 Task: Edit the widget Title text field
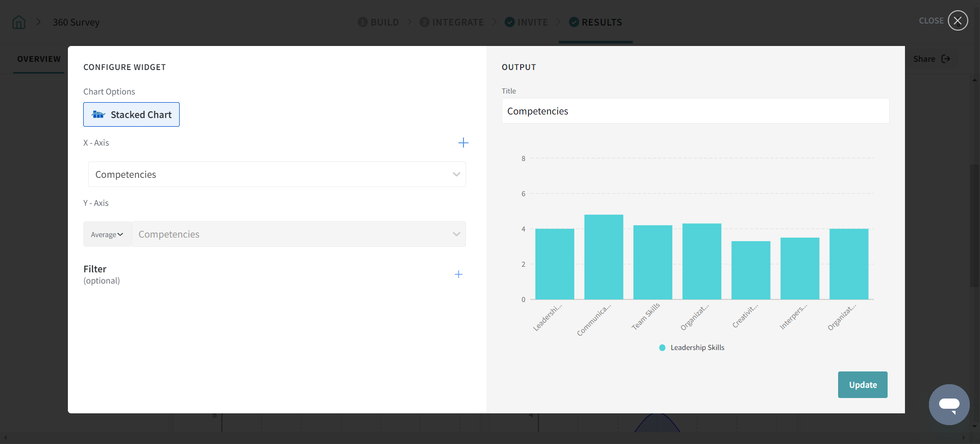pyautogui.click(x=695, y=111)
